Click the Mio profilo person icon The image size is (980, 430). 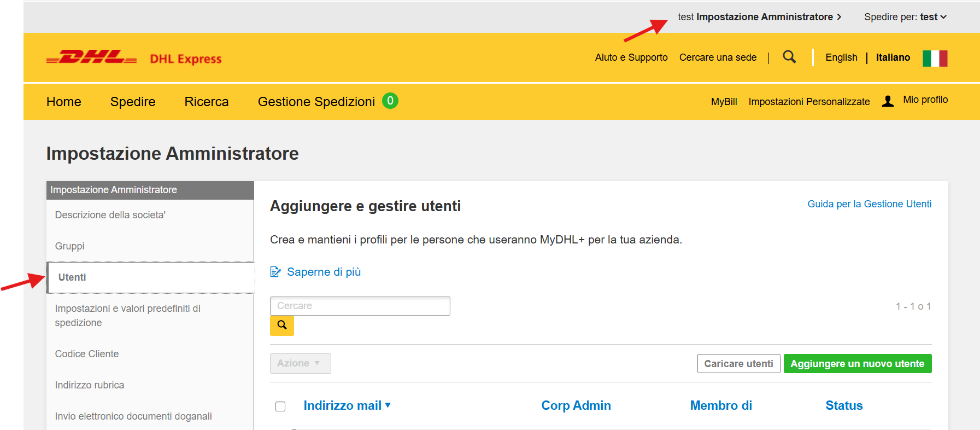coord(888,101)
